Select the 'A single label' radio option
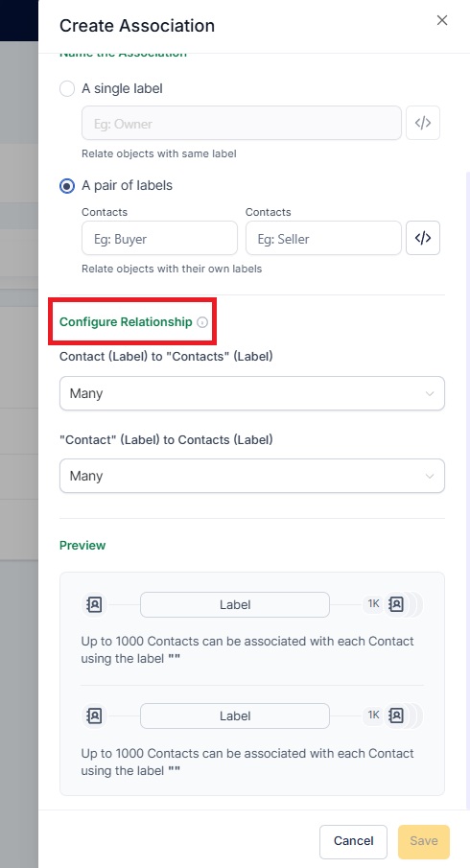The width and height of the screenshot is (470, 868). pyautogui.click(x=67, y=88)
